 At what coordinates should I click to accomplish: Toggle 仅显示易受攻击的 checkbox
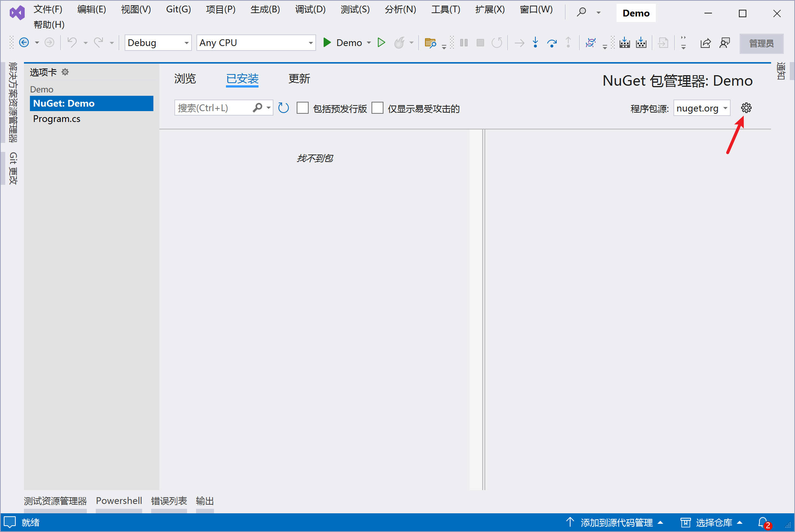(x=377, y=108)
